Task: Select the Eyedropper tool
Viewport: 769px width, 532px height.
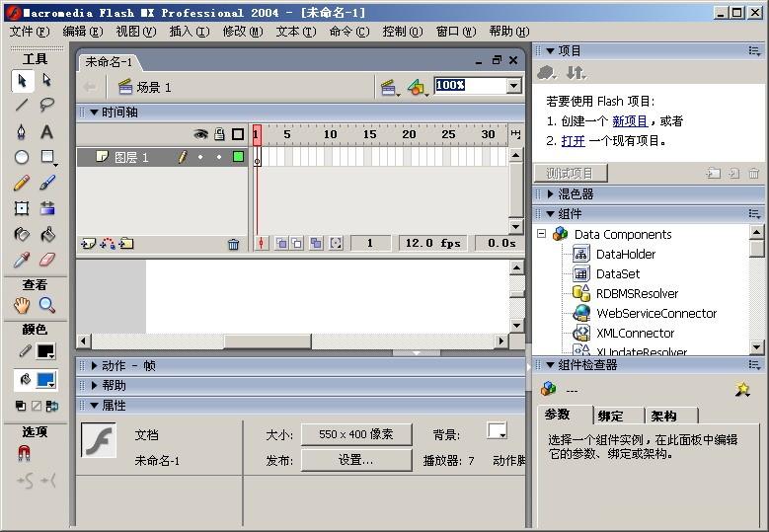Action: [x=22, y=261]
